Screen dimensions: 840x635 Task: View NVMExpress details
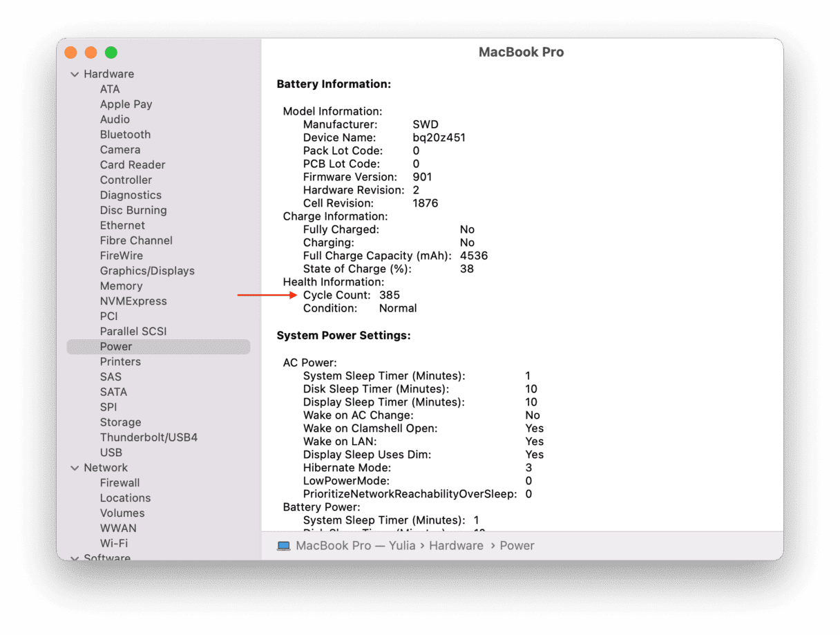tap(133, 302)
